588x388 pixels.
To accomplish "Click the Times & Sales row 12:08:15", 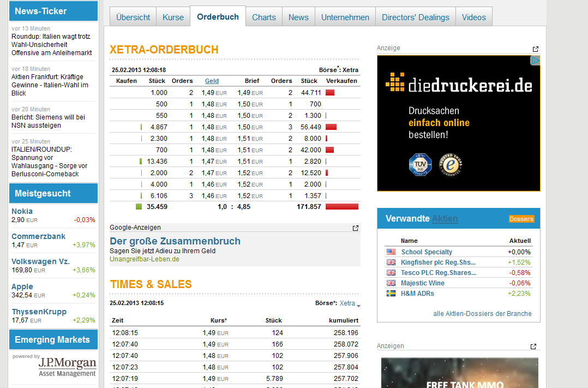I will [235, 333].
